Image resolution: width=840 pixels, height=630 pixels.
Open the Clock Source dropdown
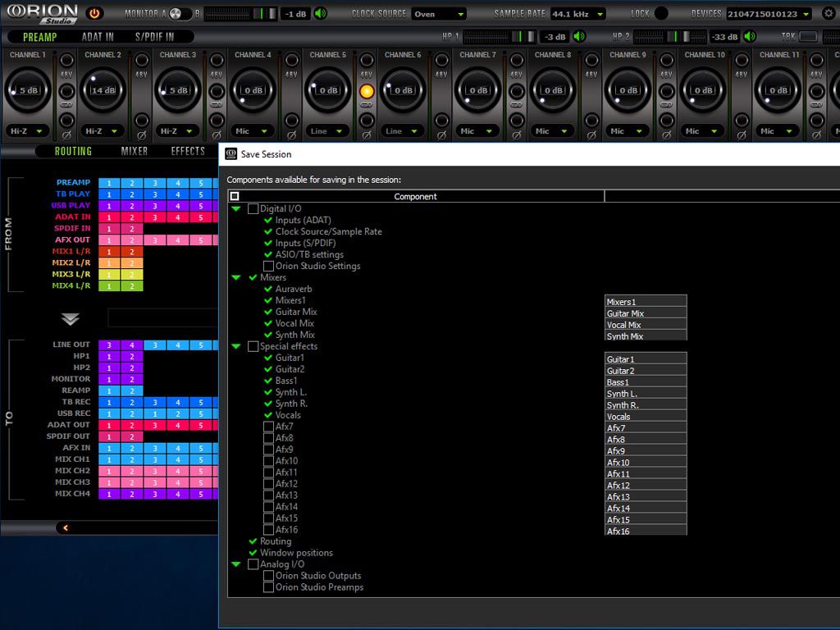click(x=439, y=14)
